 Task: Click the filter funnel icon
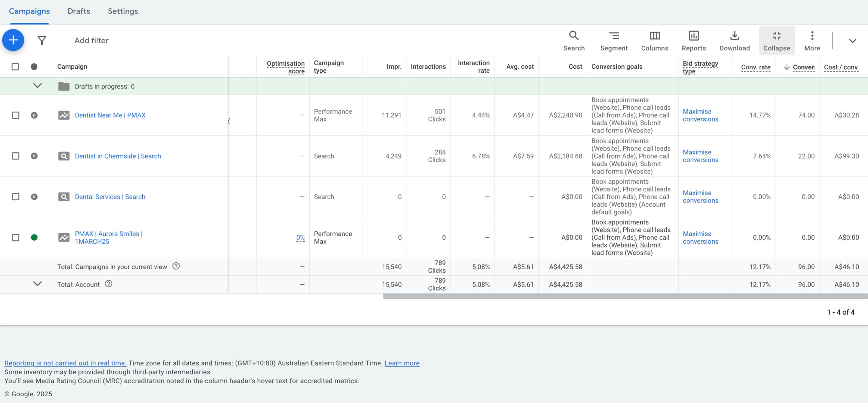[x=42, y=40]
